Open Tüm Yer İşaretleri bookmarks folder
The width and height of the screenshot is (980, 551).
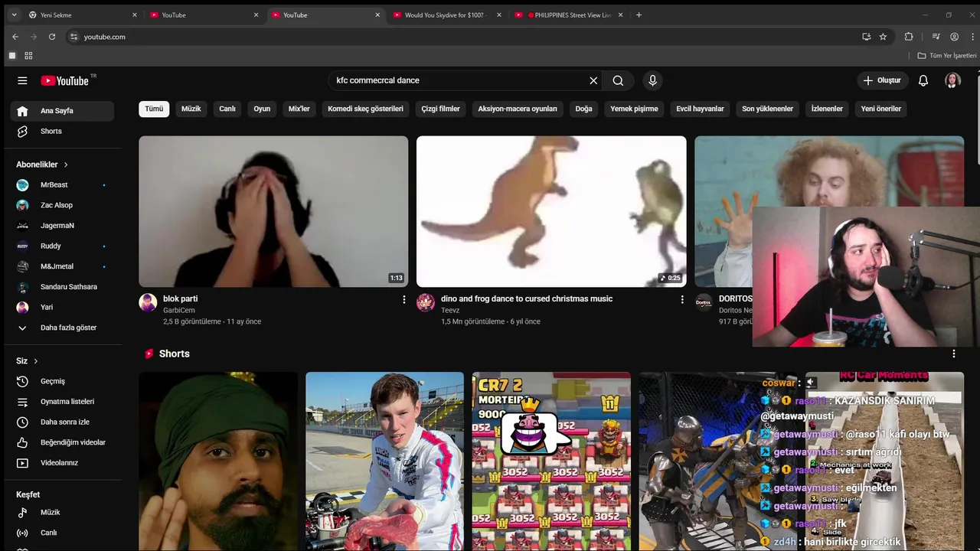point(947,56)
